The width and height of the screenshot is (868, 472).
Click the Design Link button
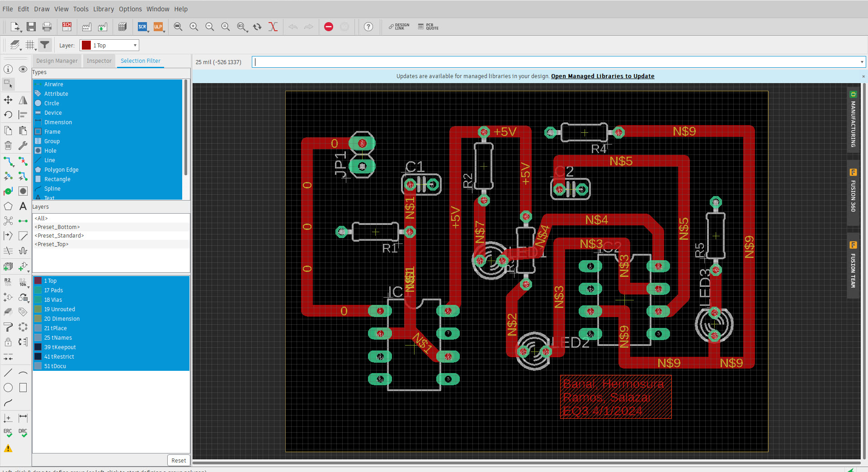coord(399,27)
